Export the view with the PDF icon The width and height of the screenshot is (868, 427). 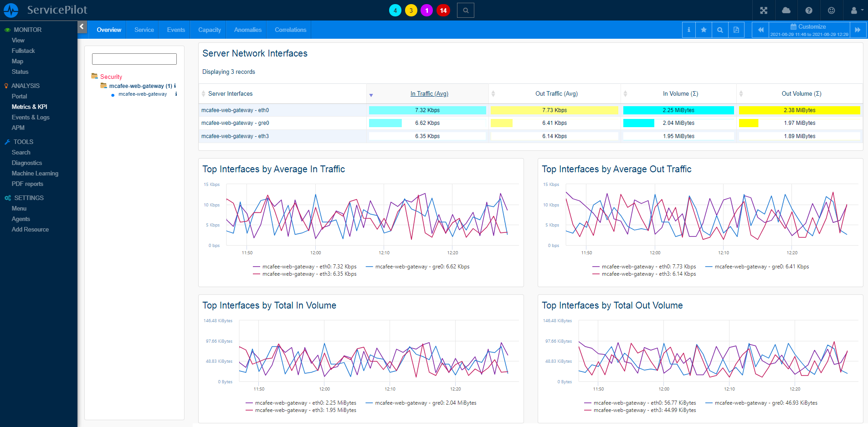pos(736,30)
